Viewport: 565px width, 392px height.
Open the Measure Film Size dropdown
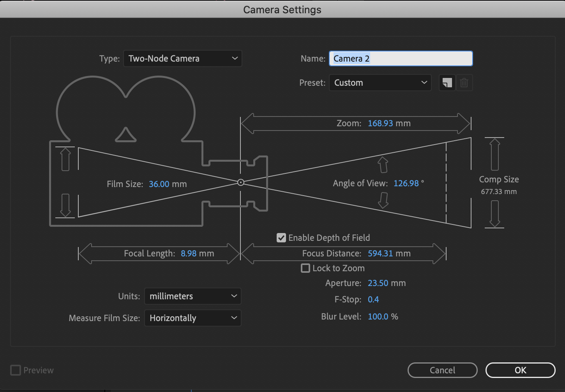click(192, 318)
